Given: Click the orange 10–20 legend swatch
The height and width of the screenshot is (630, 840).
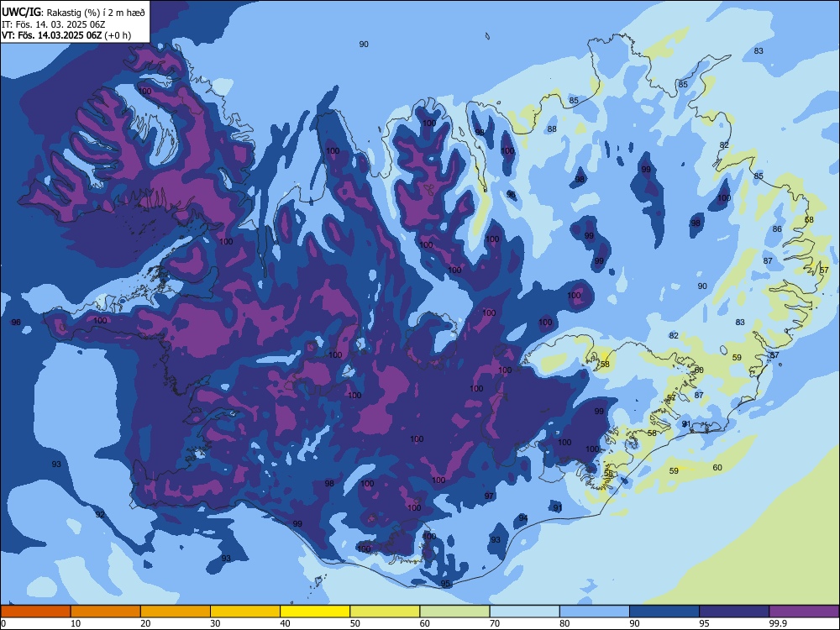Looking at the screenshot, I should coord(106,612).
